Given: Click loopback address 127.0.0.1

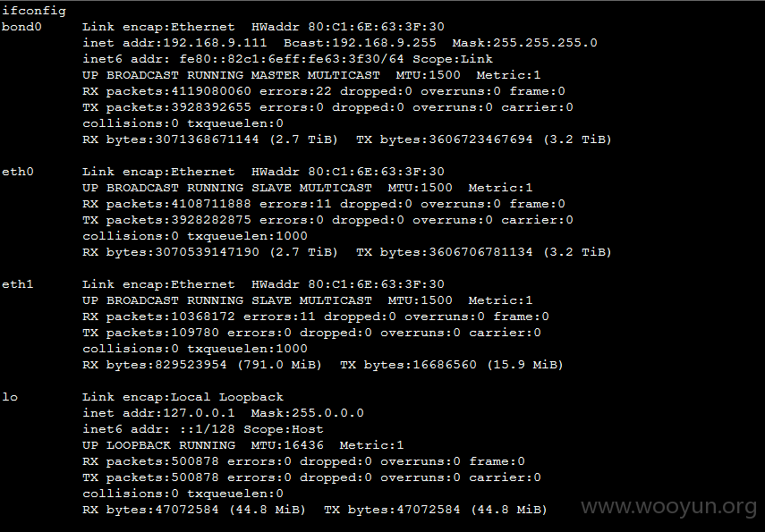Looking at the screenshot, I should [x=199, y=413].
